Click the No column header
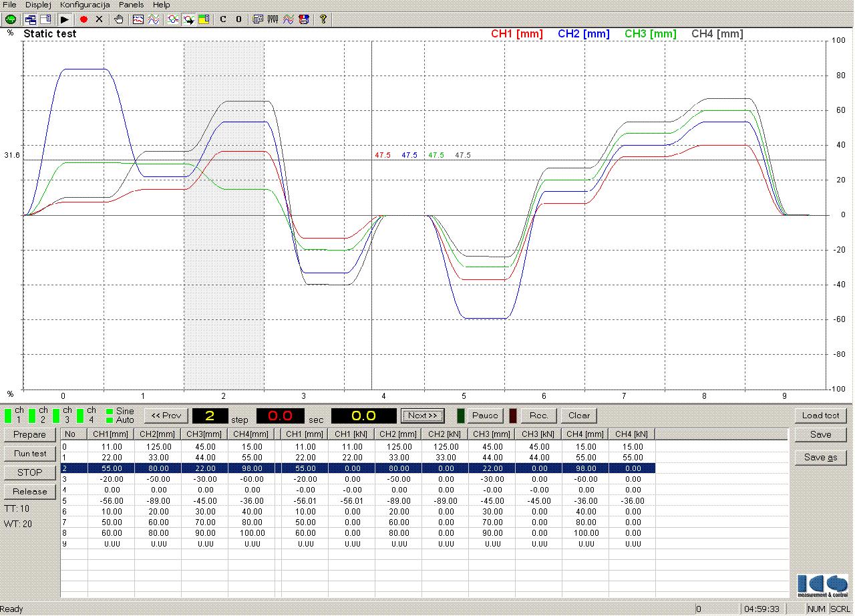Viewport: 855px width, 616px height. tap(73, 434)
